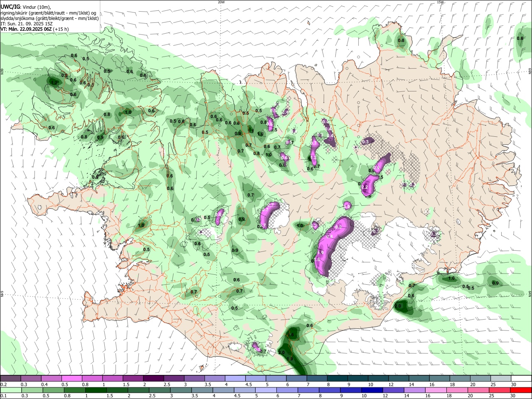
Task: Select the grey-green swatch labeled 3, bottom legend row
Action: [x=181, y=390]
